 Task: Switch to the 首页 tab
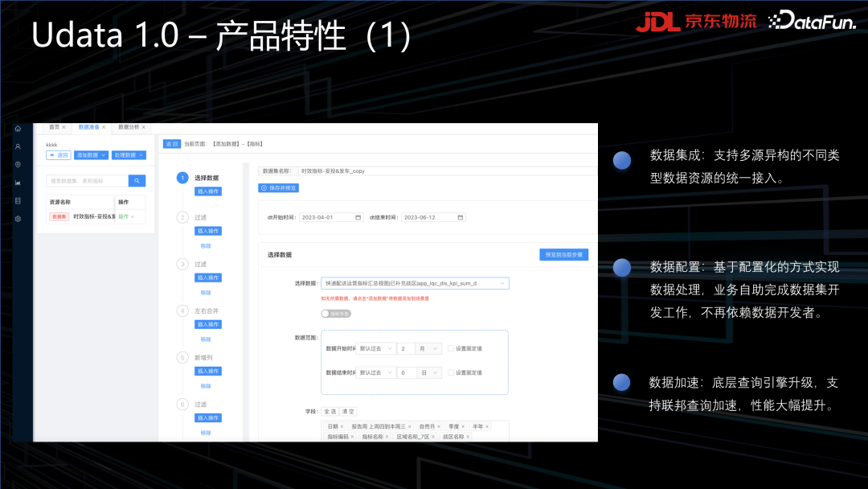[55, 127]
